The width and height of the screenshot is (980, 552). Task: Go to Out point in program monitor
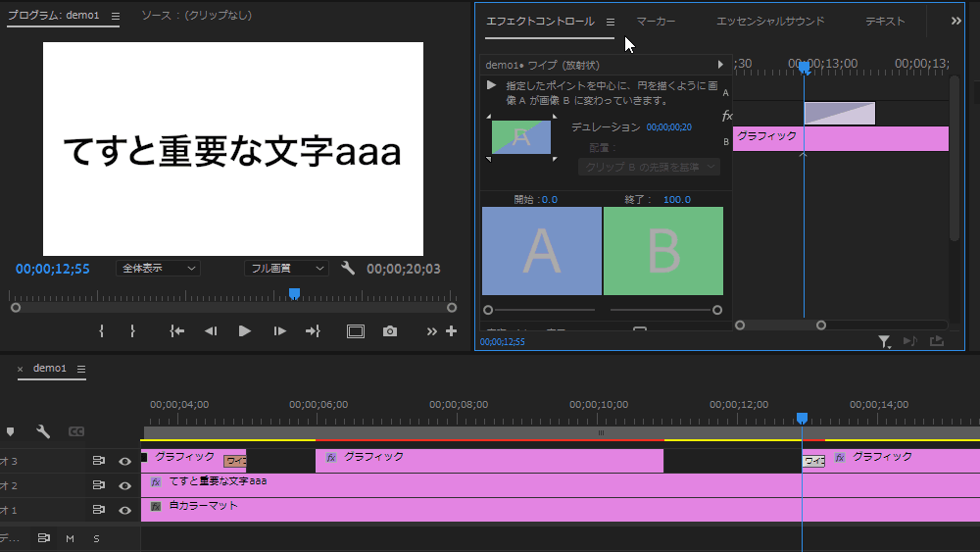click(x=314, y=331)
